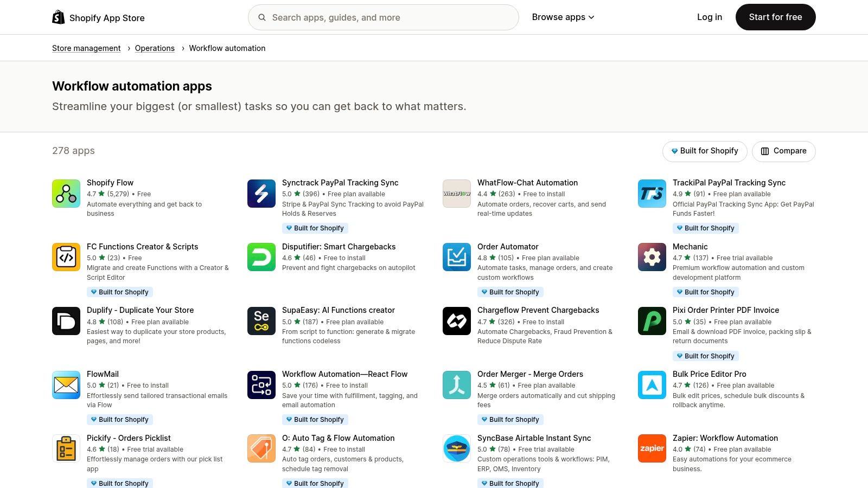Image resolution: width=868 pixels, height=488 pixels.
Task: Click the Zapier app icon
Action: pos(652,448)
